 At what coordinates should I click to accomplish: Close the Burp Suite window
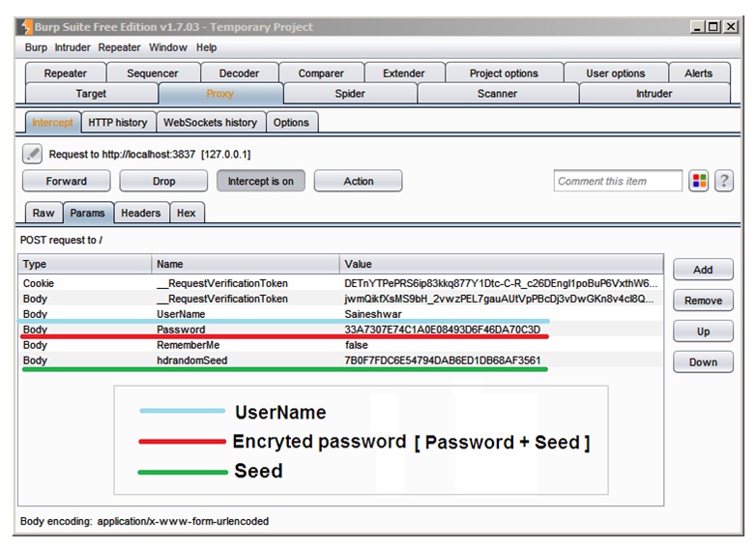[x=731, y=27]
